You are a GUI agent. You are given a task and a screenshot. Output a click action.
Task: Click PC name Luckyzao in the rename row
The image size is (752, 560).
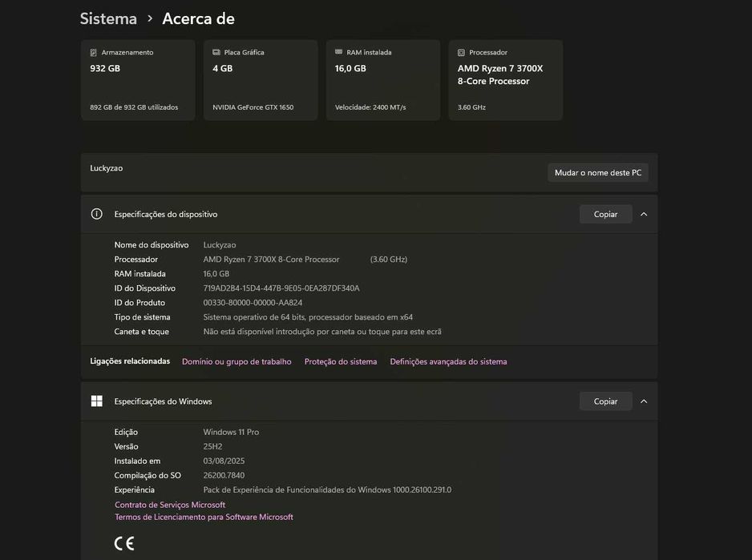(x=107, y=168)
